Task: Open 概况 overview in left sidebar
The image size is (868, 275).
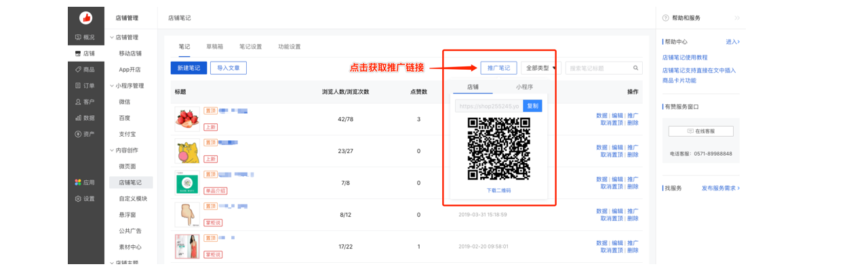Action: tap(85, 37)
